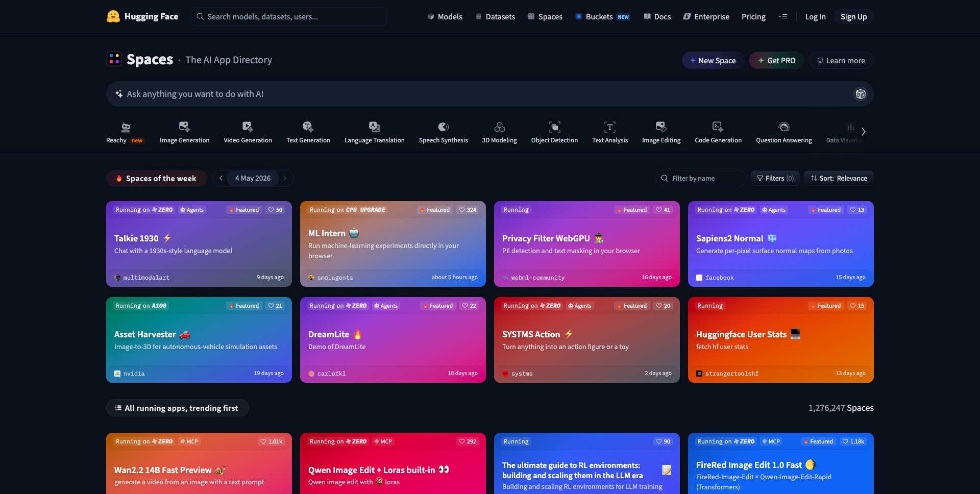Click the heart badge on DreamLite card
The width and height of the screenshot is (980, 494).
(x=469, y=306)
